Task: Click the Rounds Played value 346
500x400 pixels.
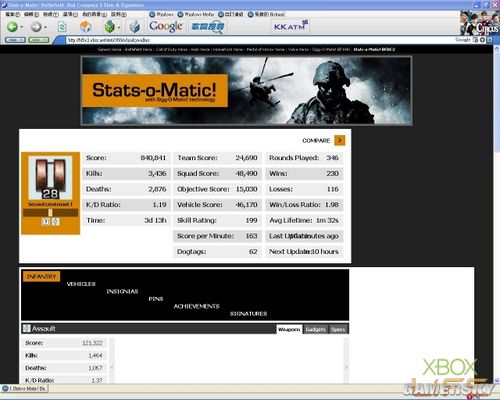Action: (x=333, y=158)
